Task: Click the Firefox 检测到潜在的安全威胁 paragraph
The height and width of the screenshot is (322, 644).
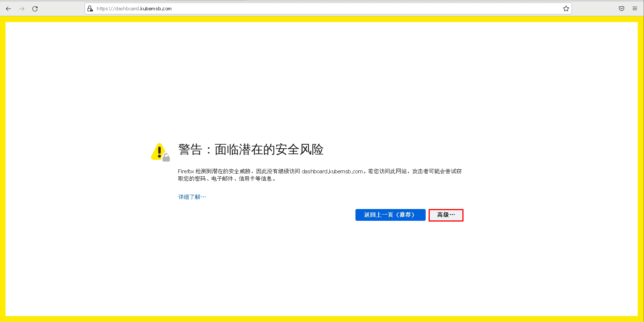Action: point(320,175)
